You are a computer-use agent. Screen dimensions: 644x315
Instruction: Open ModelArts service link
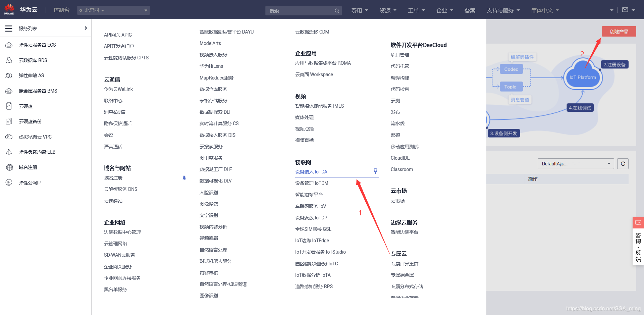pos(210,43)
